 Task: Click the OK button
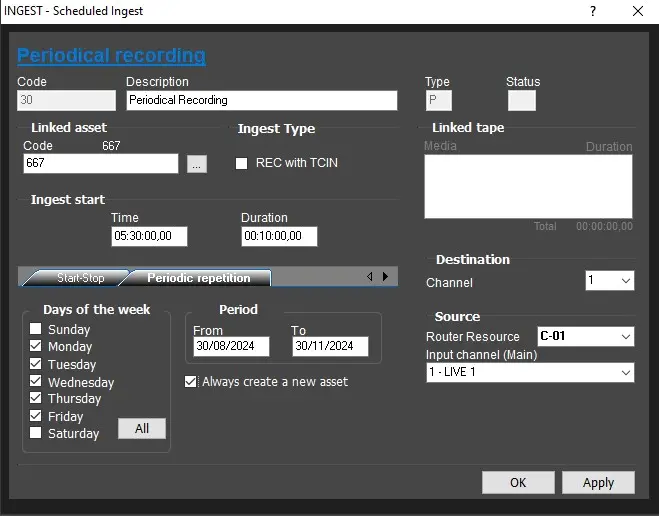[x=517, y=482]
